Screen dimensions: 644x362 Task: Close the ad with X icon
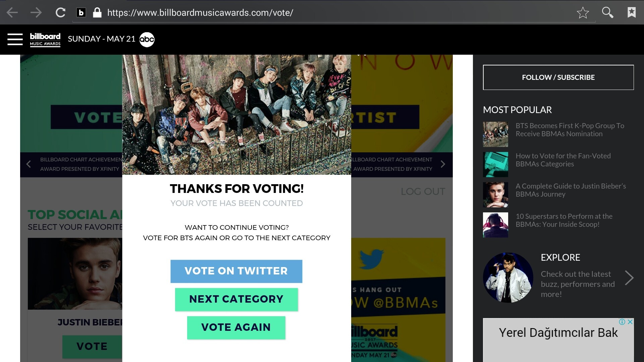tap(630, 322)
